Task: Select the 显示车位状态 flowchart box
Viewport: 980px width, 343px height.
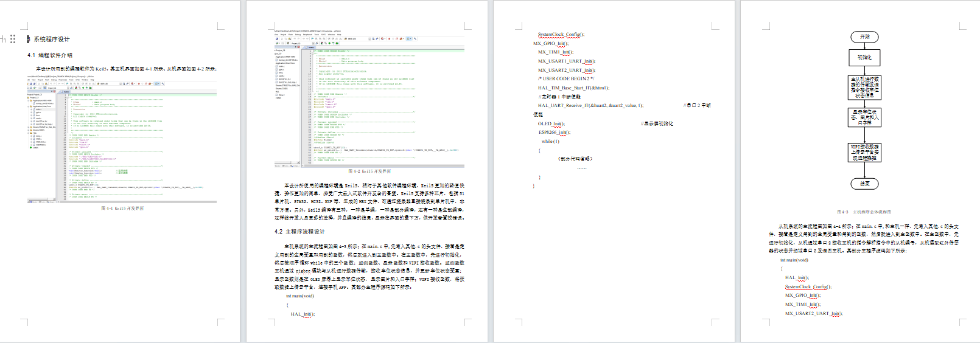Action: click(x=864, y=117)
